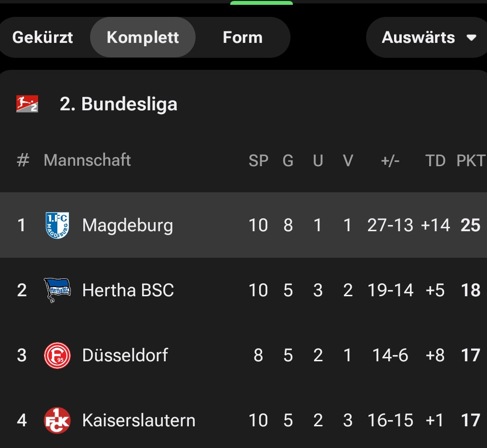Tap the PKT column header

(x=471, y=160)
